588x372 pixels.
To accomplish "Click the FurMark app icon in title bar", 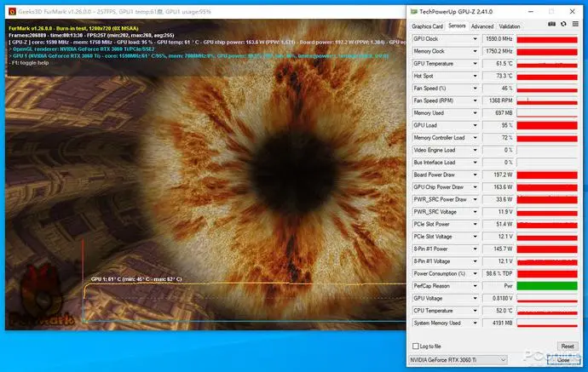I will pos(12,12).
